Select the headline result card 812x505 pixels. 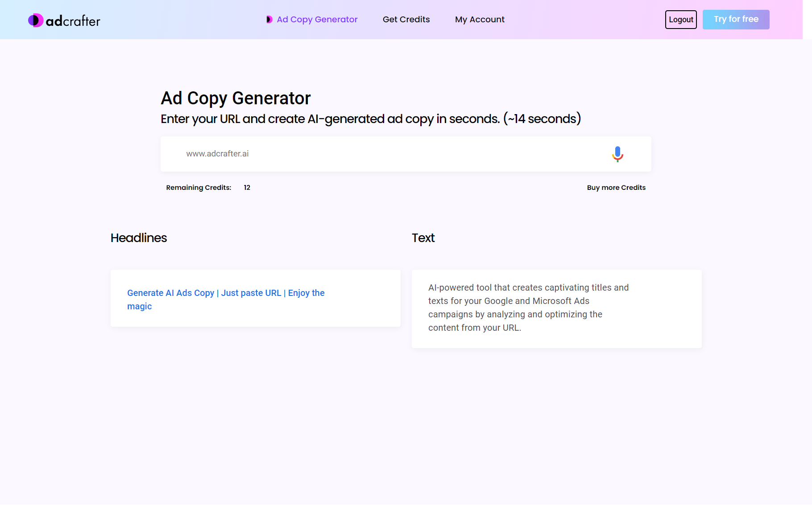pyautogui.click(x=255, y=298)
